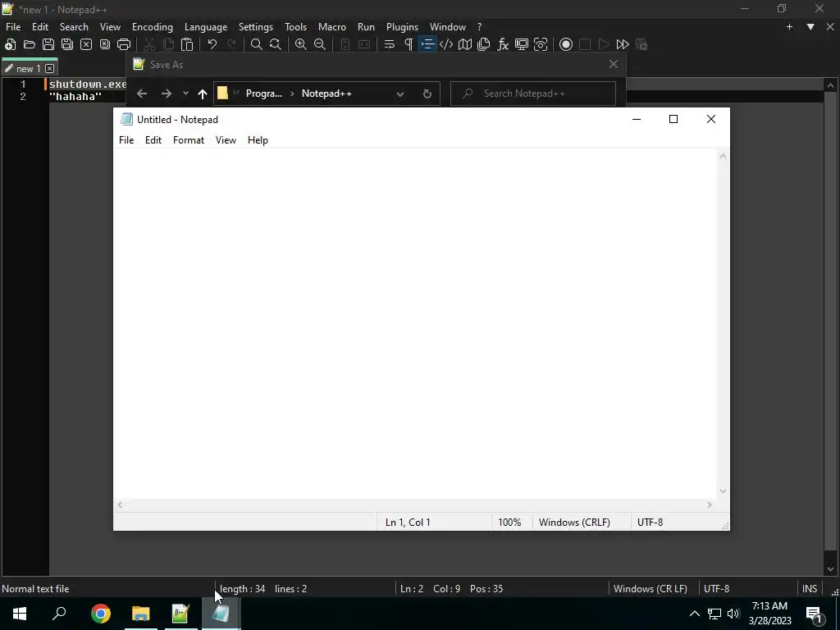
Task: Click the Print icon in Notepad++ toolbar
Action: tap(124, 44)
